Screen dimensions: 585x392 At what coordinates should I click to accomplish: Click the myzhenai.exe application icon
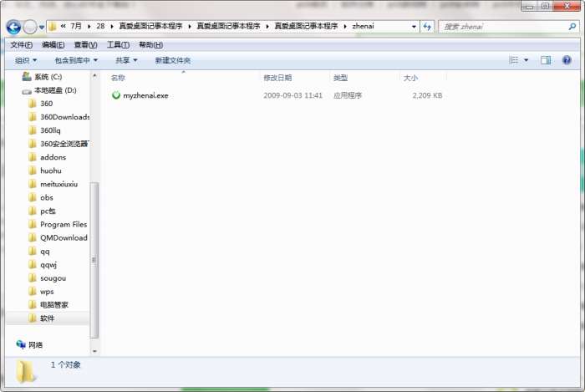click(116, 95)
